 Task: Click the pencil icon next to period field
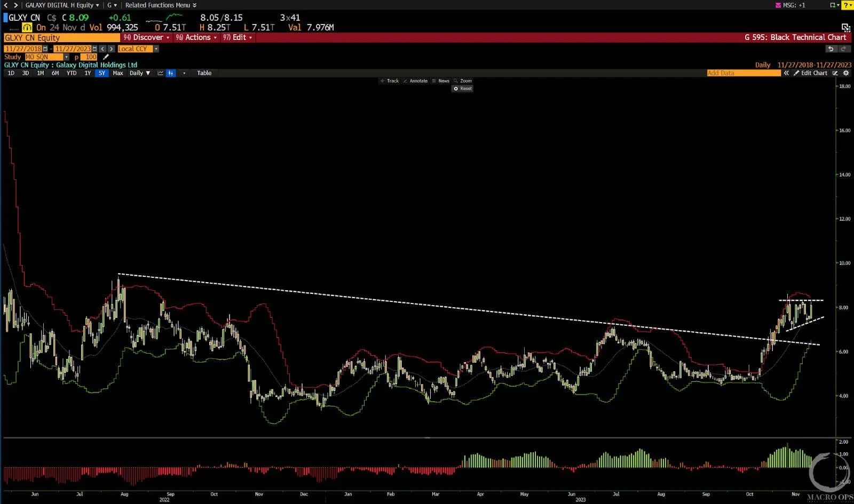(106, 57)
